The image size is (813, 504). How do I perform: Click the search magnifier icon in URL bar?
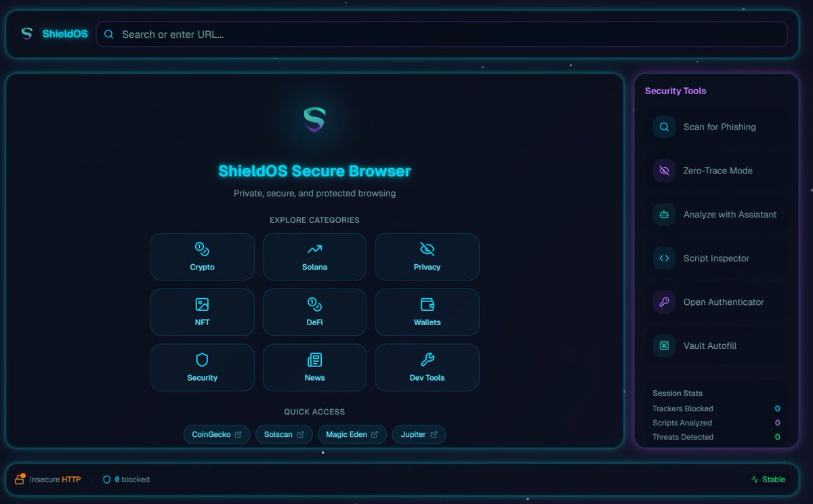coord(108,34)
